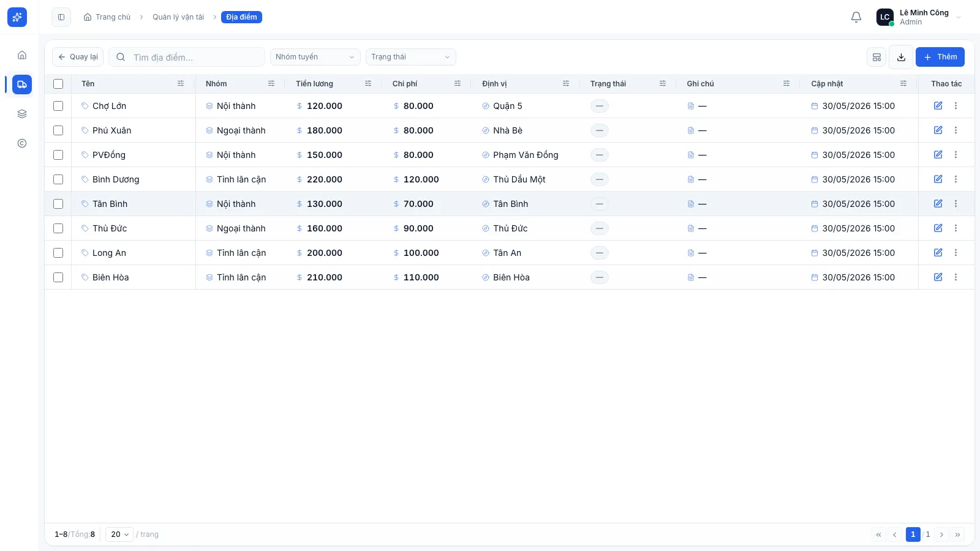
Task: Check the Long An row checkbox
Action: coord(58,253)
